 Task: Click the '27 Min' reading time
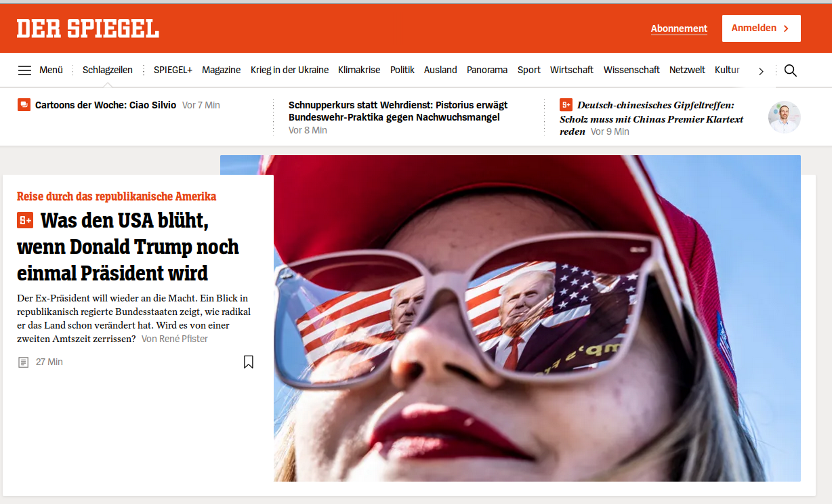[49, 362]
